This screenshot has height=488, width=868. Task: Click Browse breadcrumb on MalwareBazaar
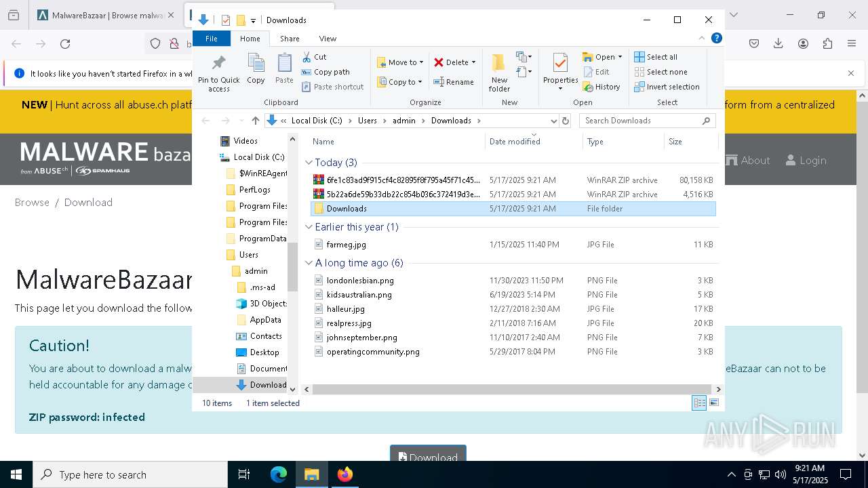pyautogui.click(x=32, y=202)
